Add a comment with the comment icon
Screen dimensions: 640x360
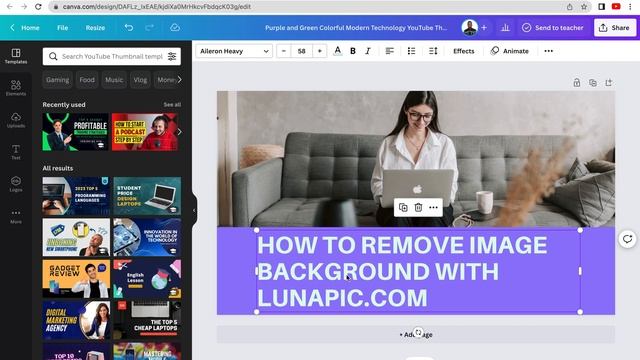click(x=627, y=239)
